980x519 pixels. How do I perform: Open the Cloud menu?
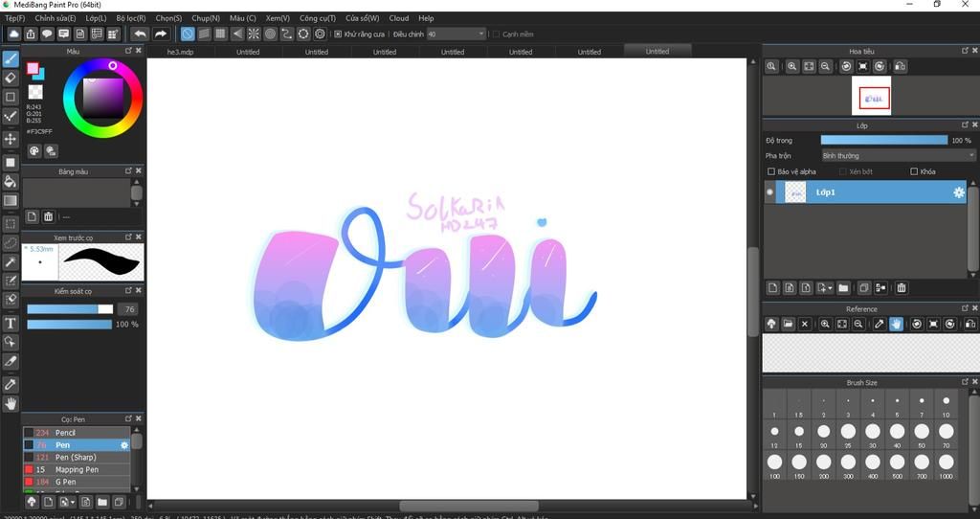tap(399, 18)
